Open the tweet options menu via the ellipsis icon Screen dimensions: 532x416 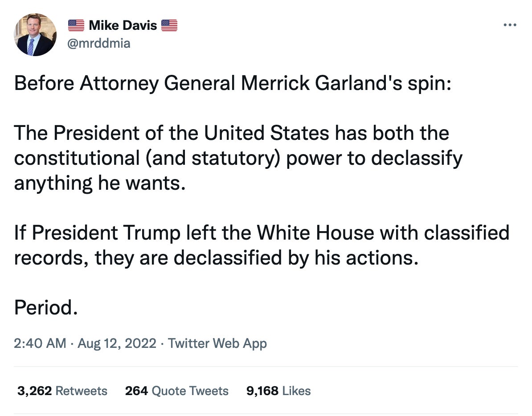pos(509,25)
